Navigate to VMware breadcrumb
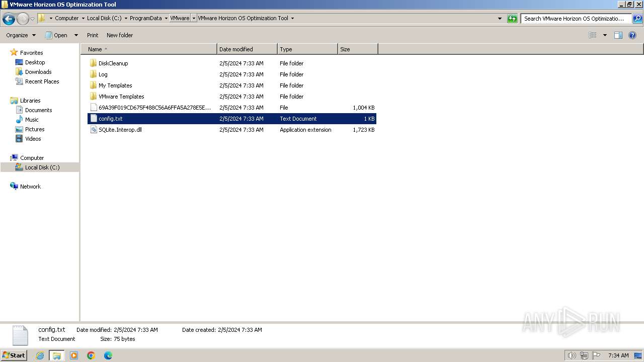The image size is (644, 362). pyautogui.click(x=180, y=18)
